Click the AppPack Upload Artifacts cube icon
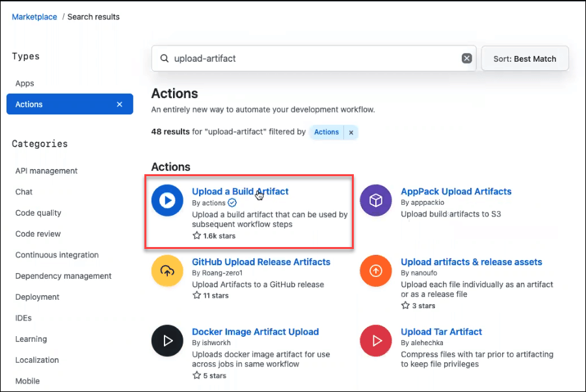Screen dimensions: 586x392 coord(376,200)
